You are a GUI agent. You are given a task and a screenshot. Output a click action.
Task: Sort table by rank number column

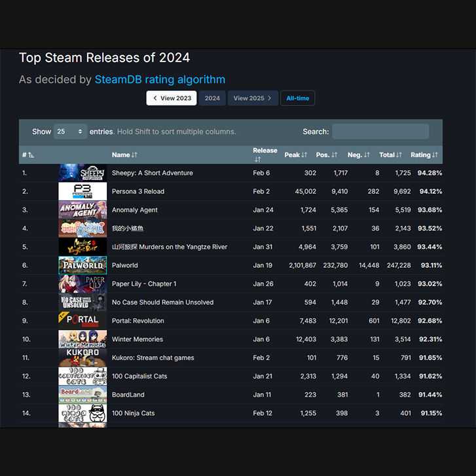[x=28, y=155]
